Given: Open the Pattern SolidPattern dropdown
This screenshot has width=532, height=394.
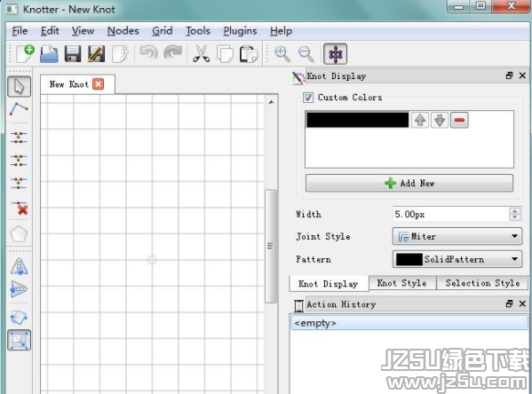Looking at the screenshot, I should 457,259.
